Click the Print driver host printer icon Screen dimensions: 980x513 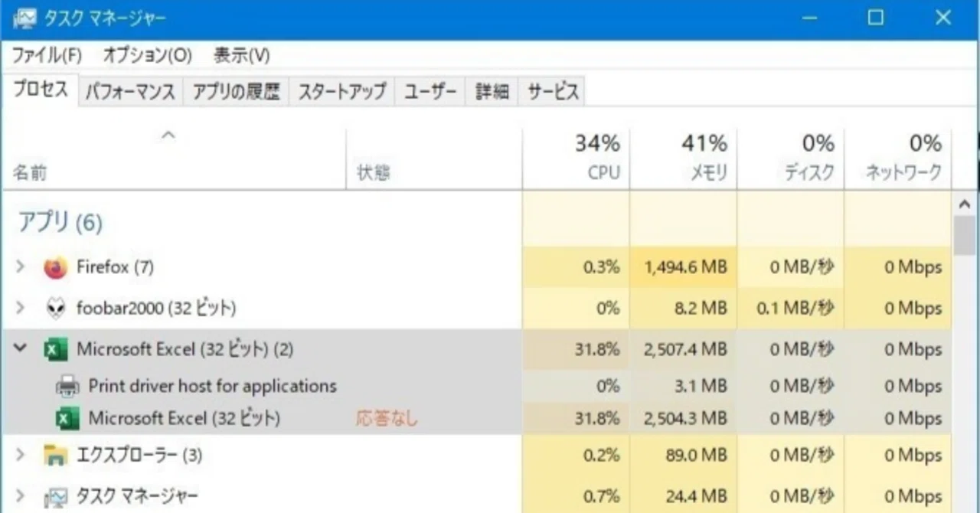(x=67, y=386)
